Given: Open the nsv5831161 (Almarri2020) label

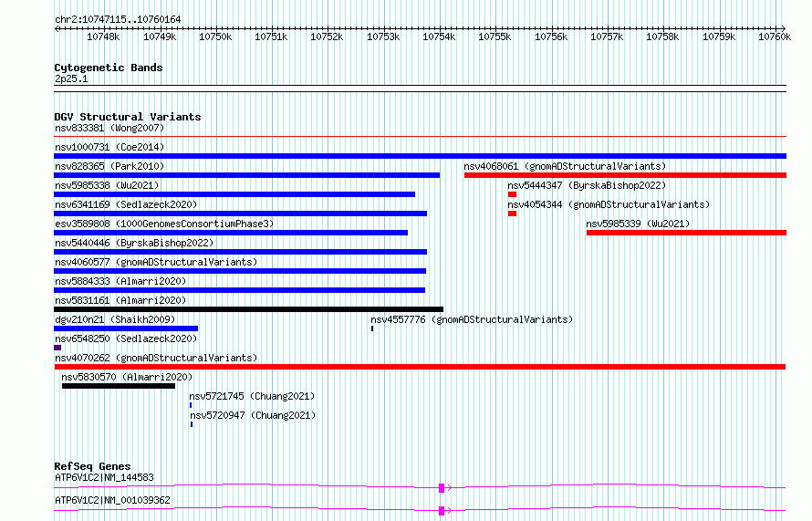Looking at the screenshot, I should pyautogui.click(x=120, y=300).
